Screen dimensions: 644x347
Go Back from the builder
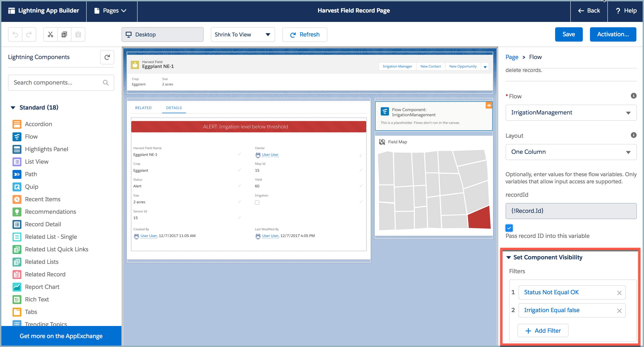tap(589, 11)
